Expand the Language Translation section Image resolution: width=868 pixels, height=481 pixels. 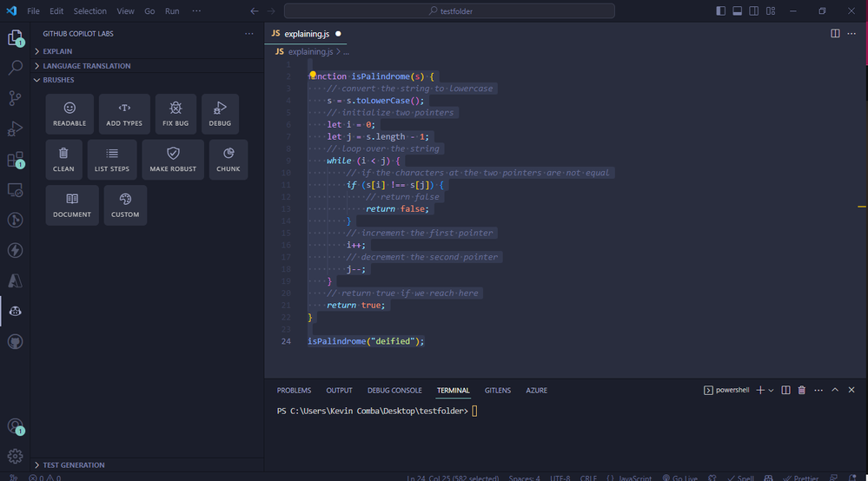click(86, 66)
